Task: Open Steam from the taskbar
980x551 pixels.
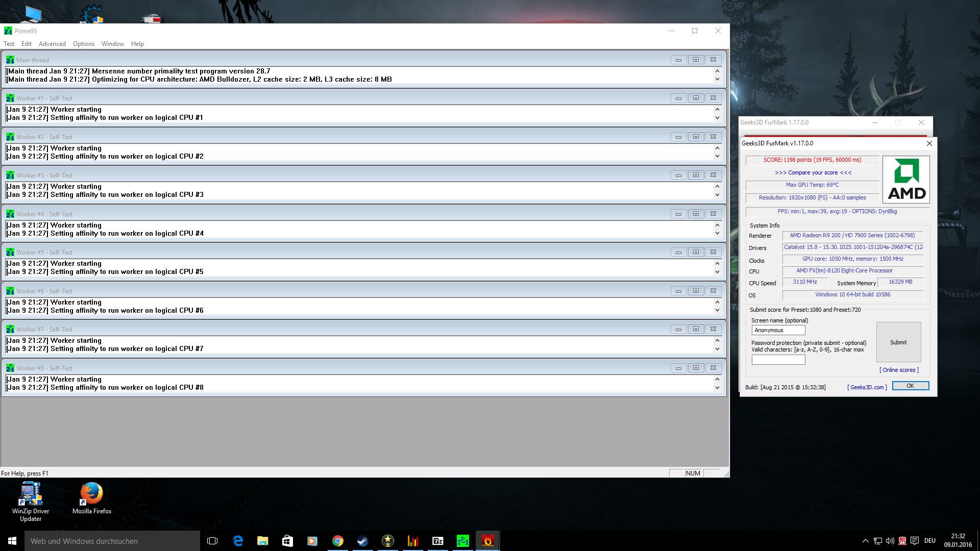Action: point(363,541)
